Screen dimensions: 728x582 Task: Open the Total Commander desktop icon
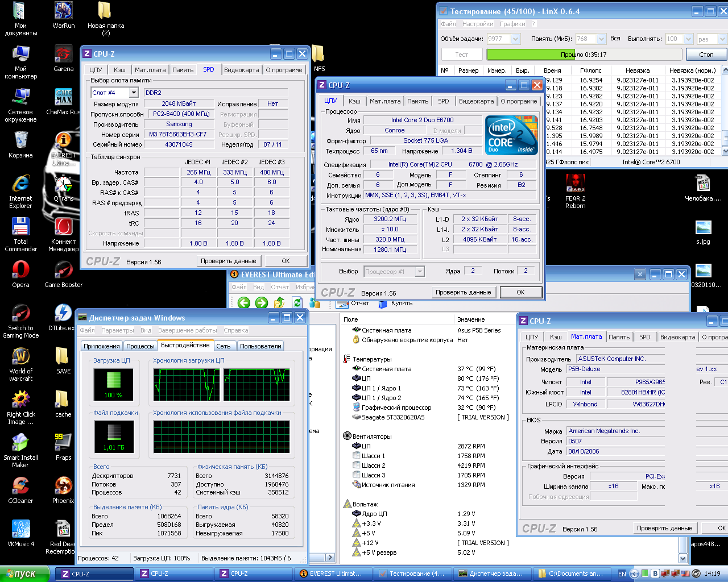pos(20,235)
